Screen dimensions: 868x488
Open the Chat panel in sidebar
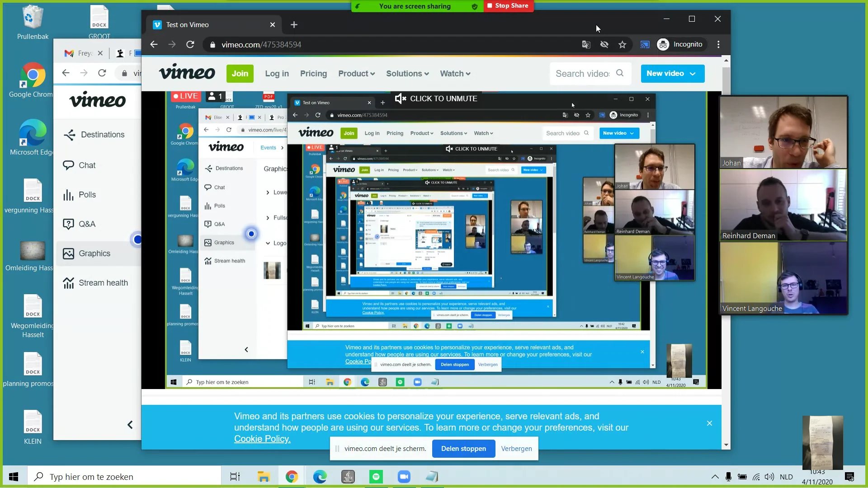(79, 165)
